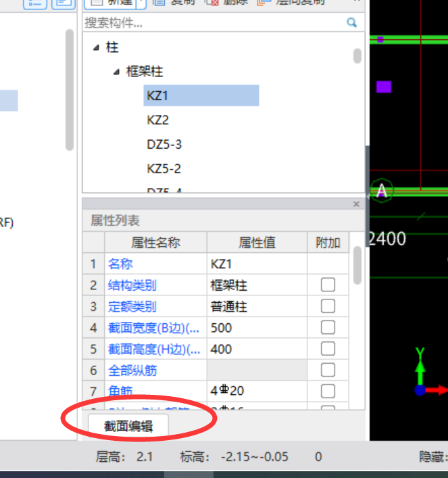Click the 截面宽度(B边) property name
This screenshot has width=448, height=478.
154,328
